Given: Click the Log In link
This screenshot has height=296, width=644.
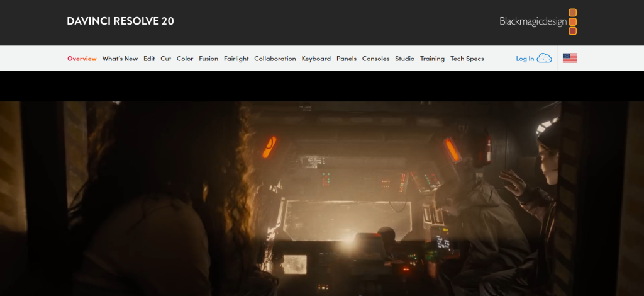Looking at the screenshot, I should coord(525,59).
